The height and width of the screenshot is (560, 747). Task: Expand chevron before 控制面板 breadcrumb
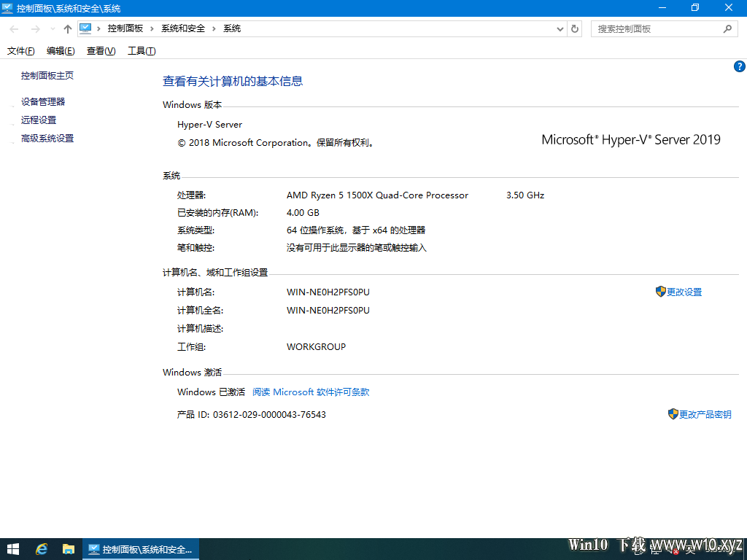tap(98, 29)
